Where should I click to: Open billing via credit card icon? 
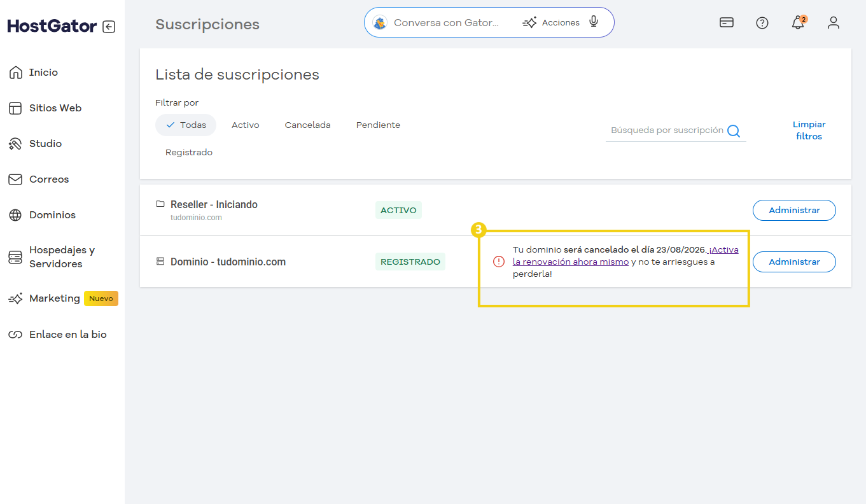[x=727, y=23]
